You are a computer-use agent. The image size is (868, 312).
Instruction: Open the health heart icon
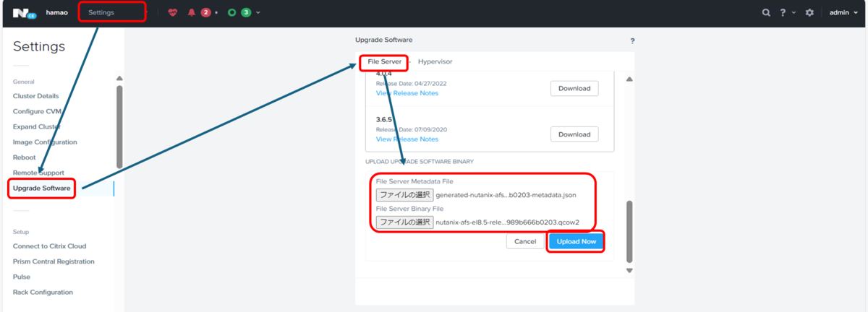click(x=172, y=12)
